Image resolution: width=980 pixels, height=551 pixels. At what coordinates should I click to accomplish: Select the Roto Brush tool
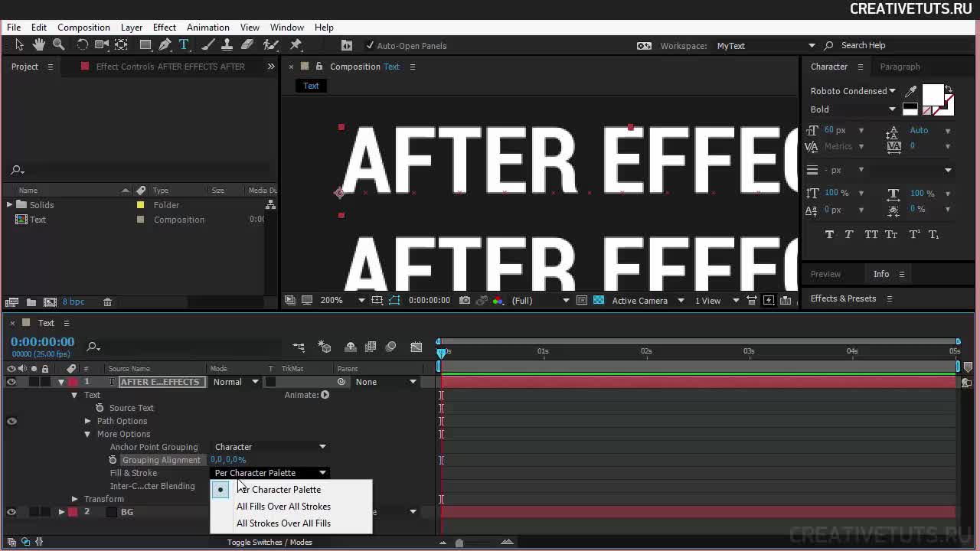tap(271, 45)
